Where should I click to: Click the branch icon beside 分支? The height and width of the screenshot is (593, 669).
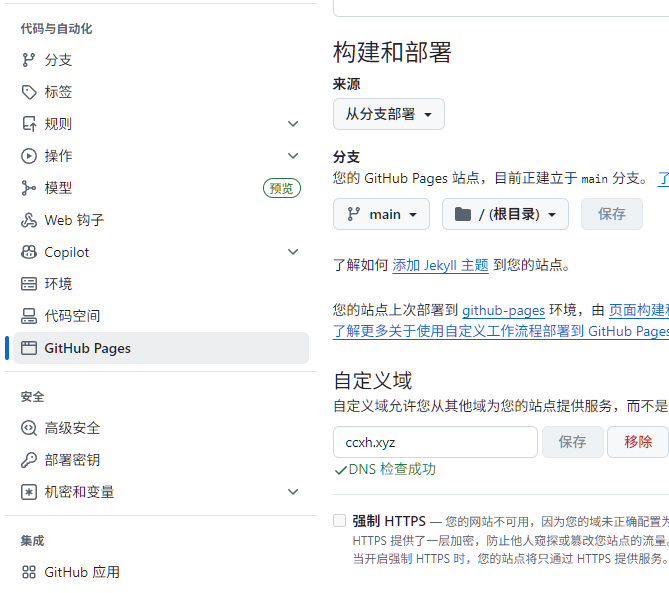(x=28, y=60)
